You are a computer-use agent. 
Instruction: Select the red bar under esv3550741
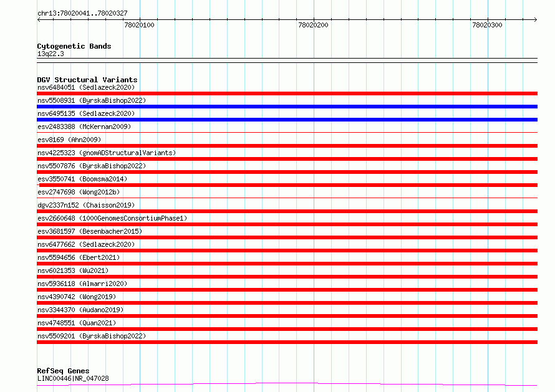click(287, 185)
